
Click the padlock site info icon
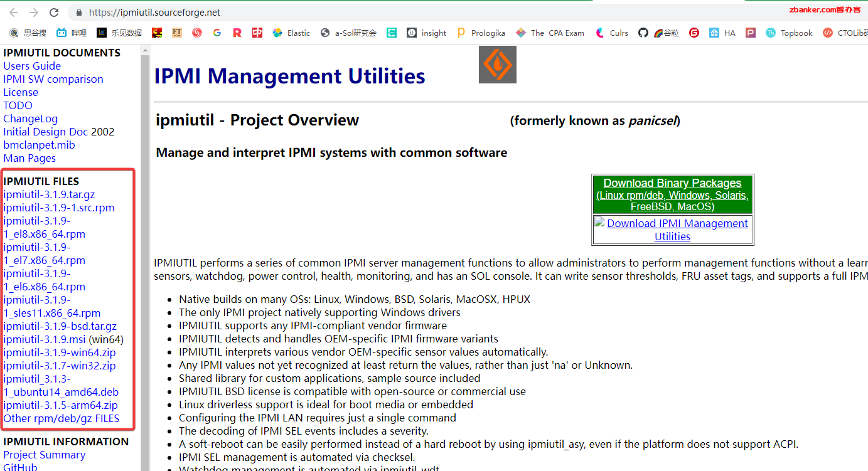79,13
